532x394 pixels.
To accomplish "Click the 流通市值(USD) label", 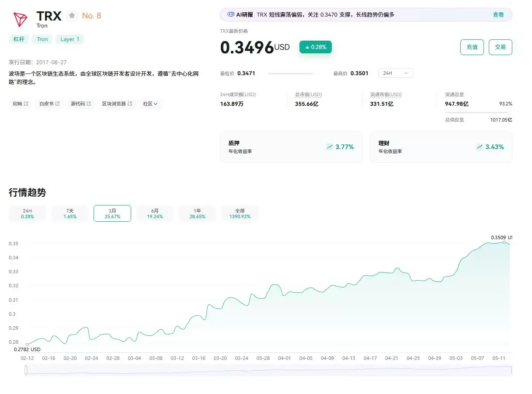I will pos(386,94).
